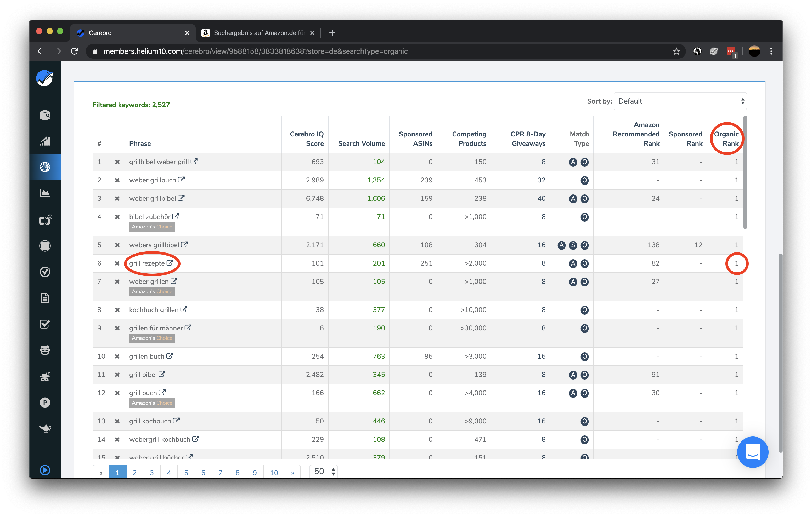Open the Chrome three-dot menu

click(x=771, y=51)
